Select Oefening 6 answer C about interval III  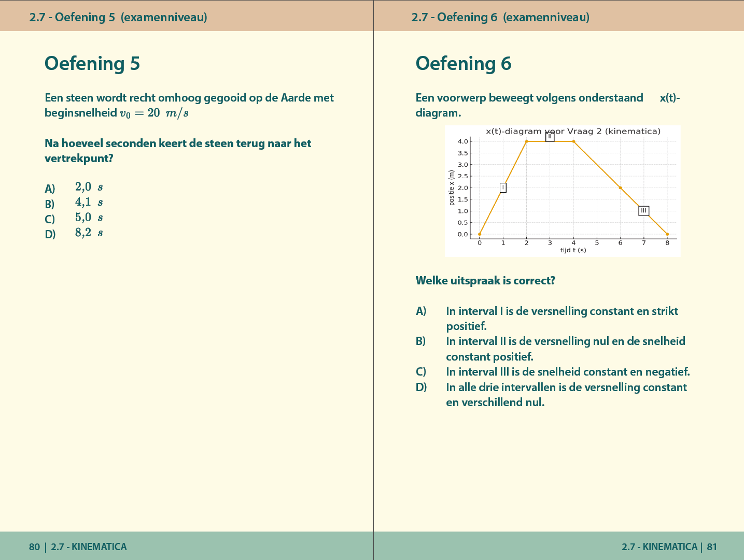pyautogui.click(x=553, y=372)
